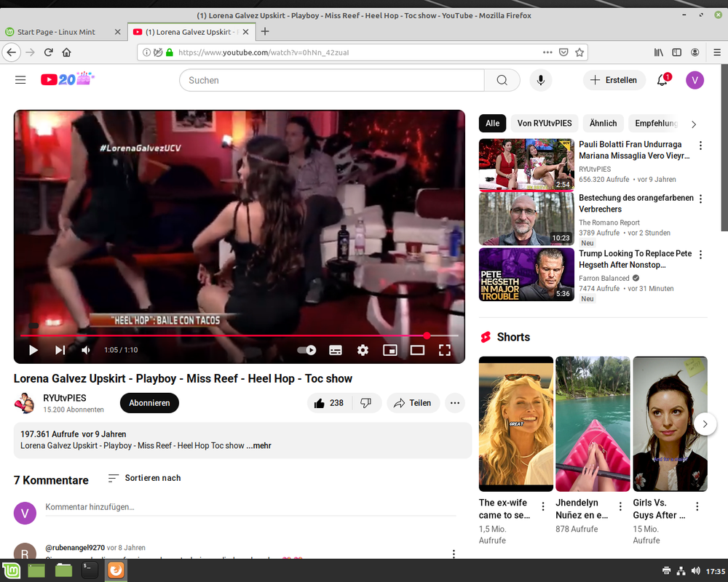Screen dimensions: 728x582
Task: Dislike the video
Action: pyautogui.click(x=366, y=403)
